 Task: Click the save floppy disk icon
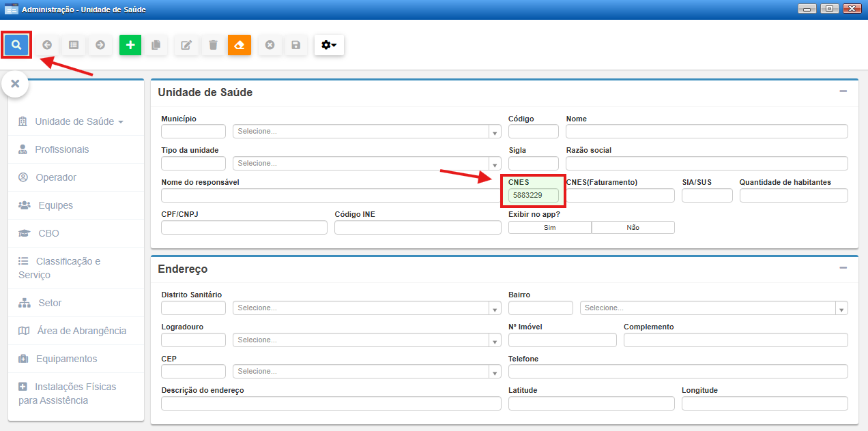click(x=296, y=45)
